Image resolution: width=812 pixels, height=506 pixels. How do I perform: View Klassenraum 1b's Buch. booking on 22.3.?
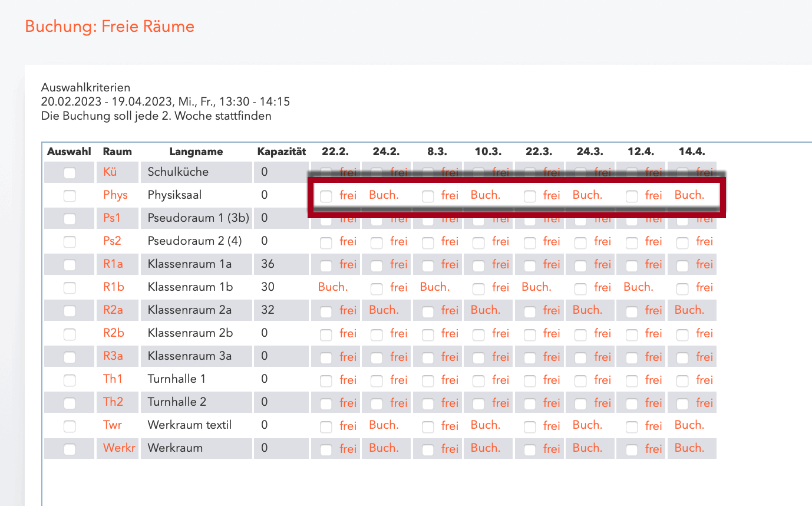[x=536, y=287]
